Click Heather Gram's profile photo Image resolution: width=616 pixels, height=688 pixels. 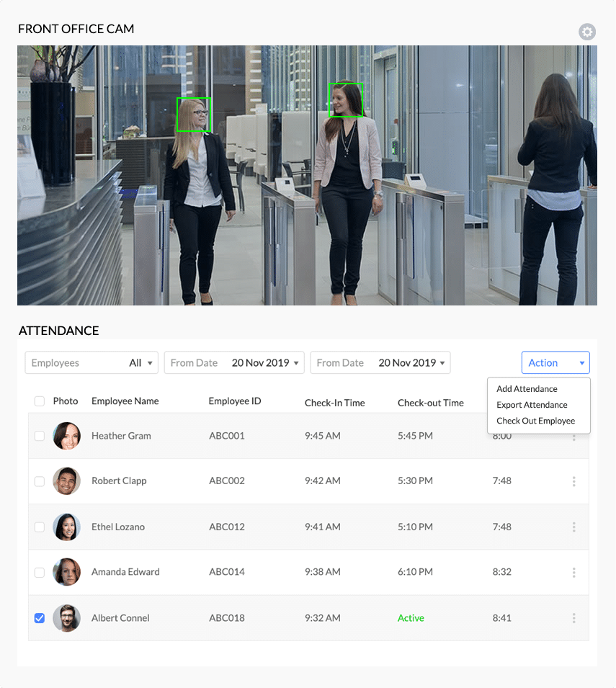pyautogui.click(x=66, y=436)
